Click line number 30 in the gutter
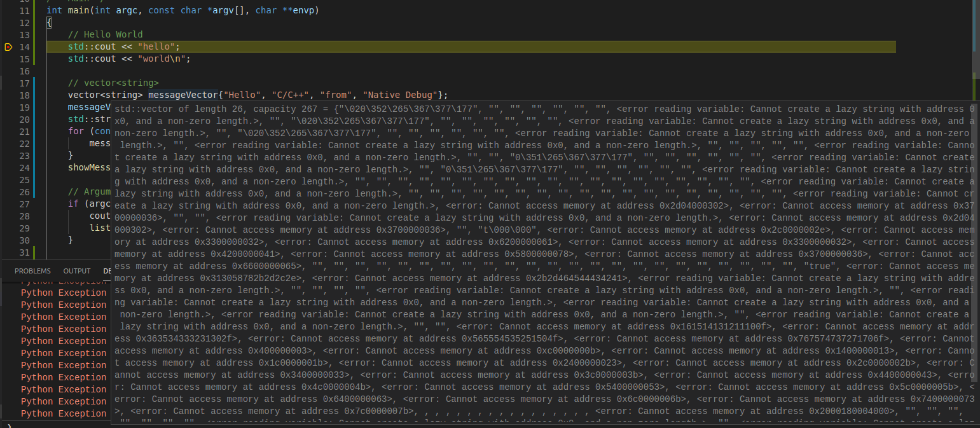This screenshot has height=428, width=980. (24, 240)
